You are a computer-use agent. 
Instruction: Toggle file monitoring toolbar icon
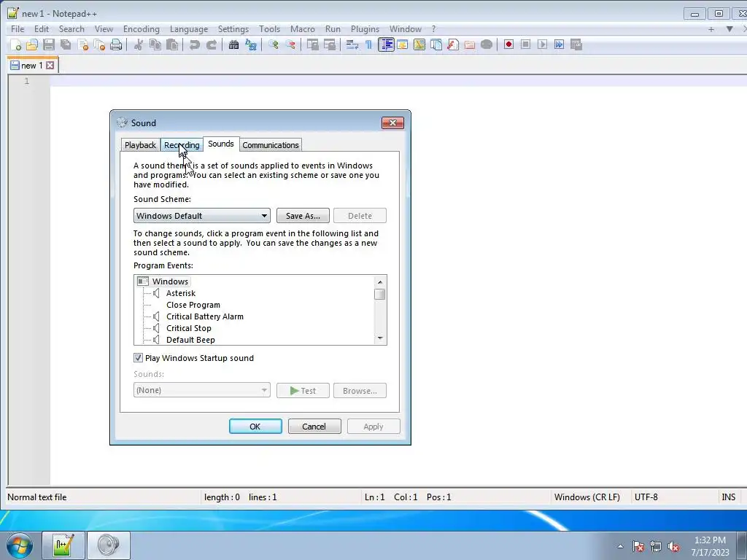coord(487,44)
